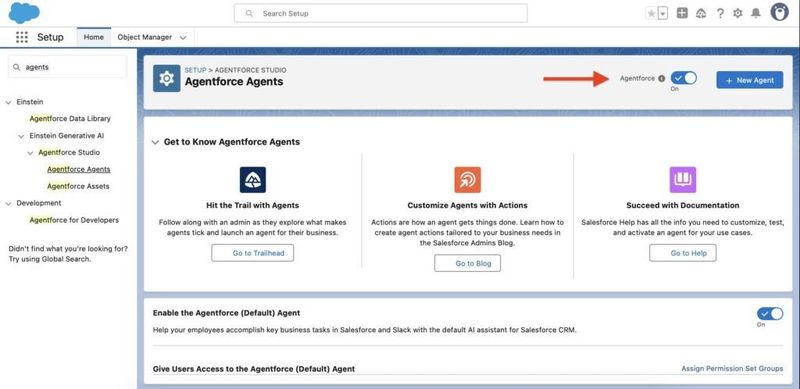The width and height of the screenshot is (800, 389).
Task: Open Agentforce Data Library in the tree
Action: (70, 118)
